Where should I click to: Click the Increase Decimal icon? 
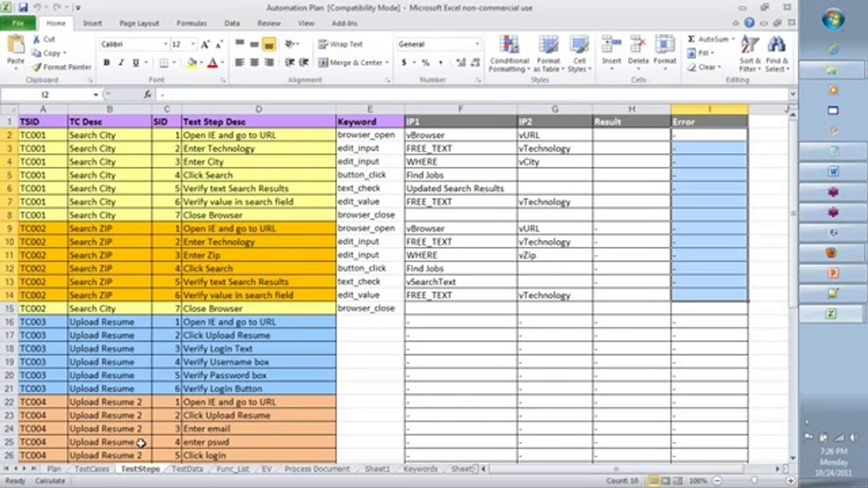tap(462, 62)
